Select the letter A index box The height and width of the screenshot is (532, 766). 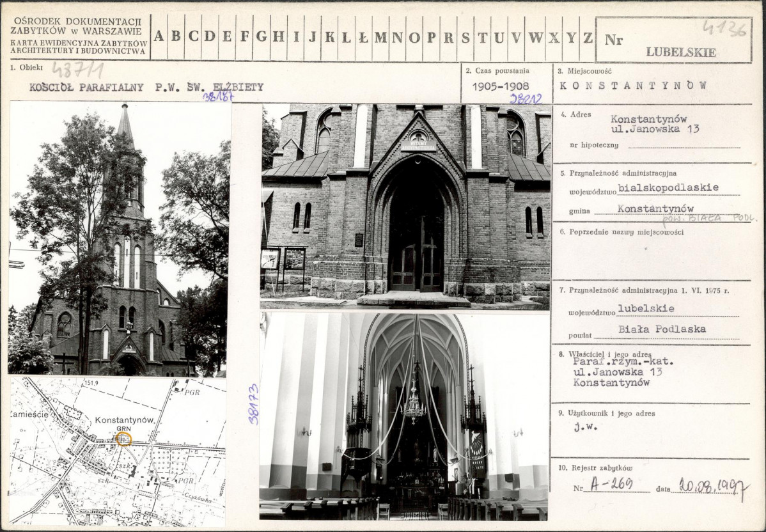pyautogui.click(x=159, y=37)
